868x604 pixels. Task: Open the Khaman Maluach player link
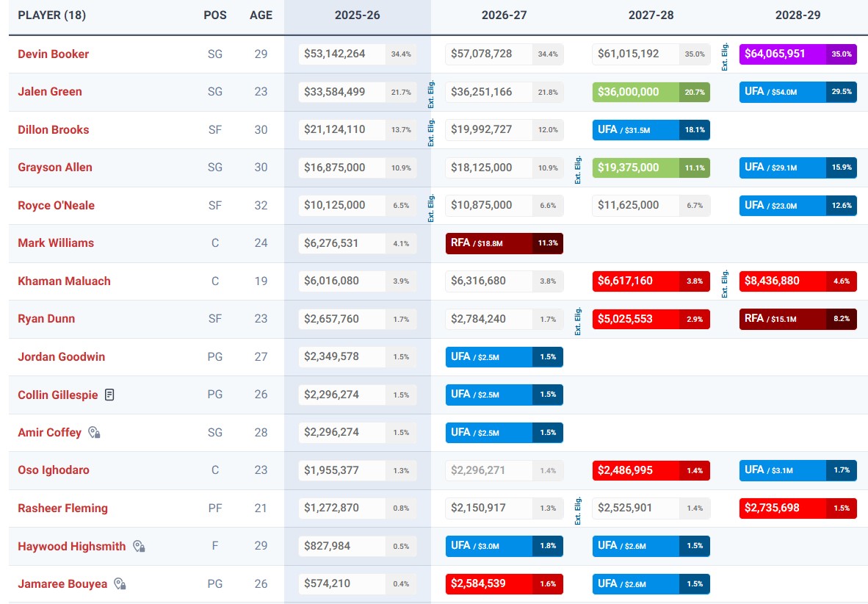coord(64,281)
